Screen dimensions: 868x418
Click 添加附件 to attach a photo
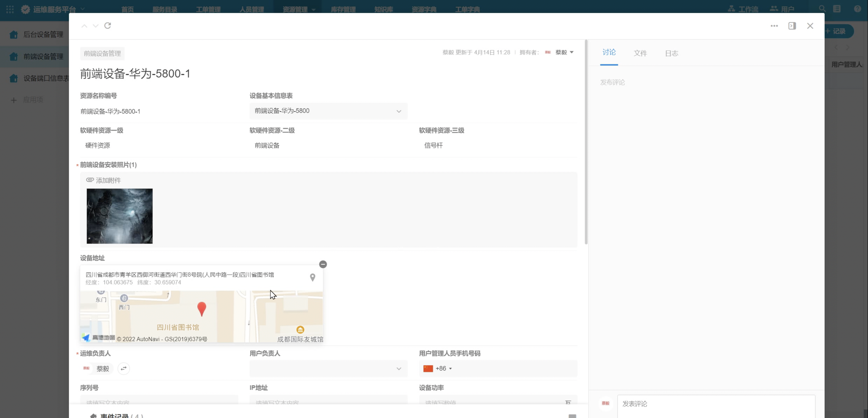pos(103,180)
